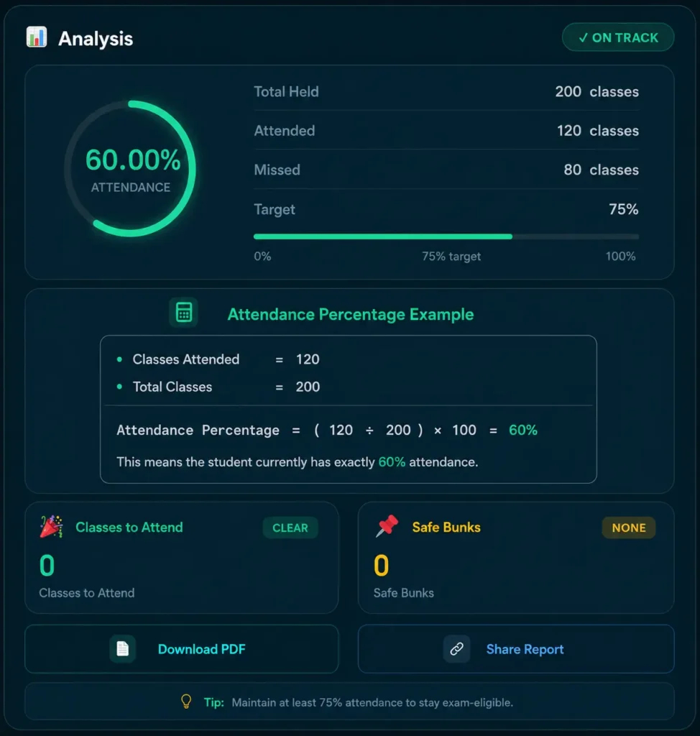This screenshot has width=700, height=736.
Task: Click the Attendance Percentage Example heading
Action: click(x=351, y=315)
